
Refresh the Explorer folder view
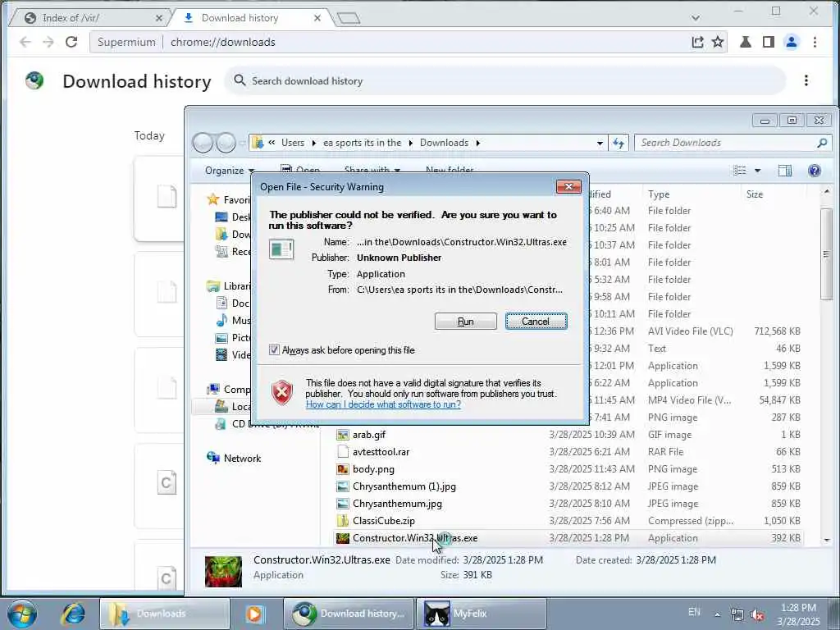click(x=619, y=143)
